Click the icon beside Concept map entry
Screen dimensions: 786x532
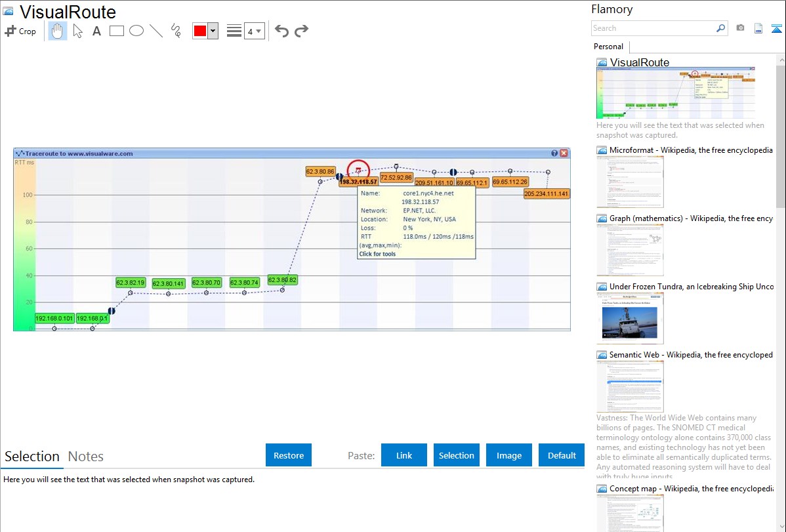[602, 489]
